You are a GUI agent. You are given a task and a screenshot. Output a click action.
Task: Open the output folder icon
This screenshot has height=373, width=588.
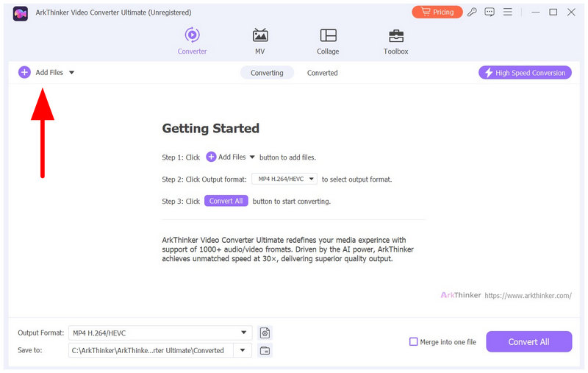pos(265,350)
